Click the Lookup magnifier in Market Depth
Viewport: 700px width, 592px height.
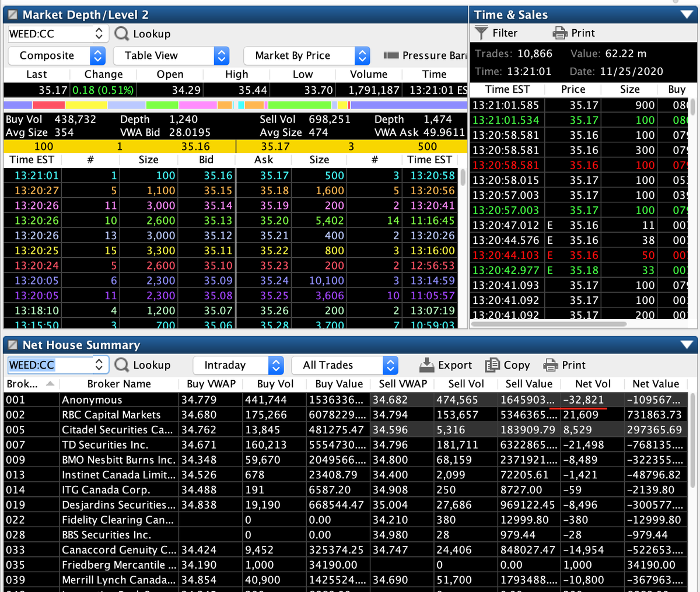click(x=121, y=34)
